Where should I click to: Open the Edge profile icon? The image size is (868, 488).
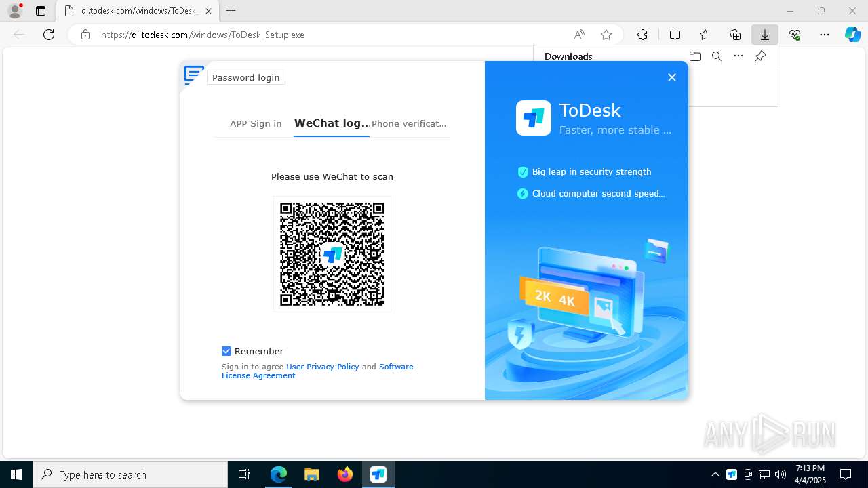coord(15,11)
